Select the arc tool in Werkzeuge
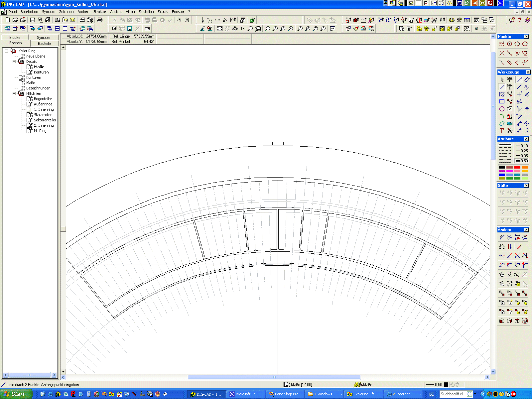This screenshot has height=399, width=532. pos(502,116)
